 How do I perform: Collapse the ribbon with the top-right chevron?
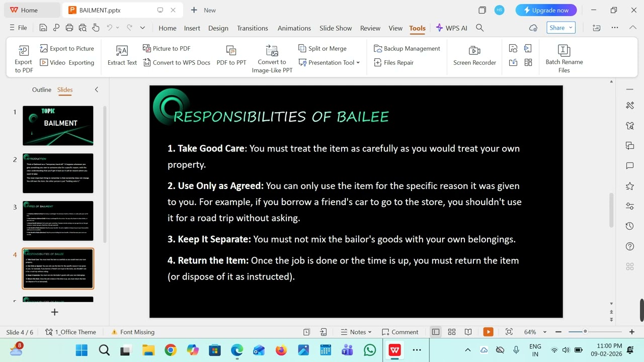[x=633, y=28]
